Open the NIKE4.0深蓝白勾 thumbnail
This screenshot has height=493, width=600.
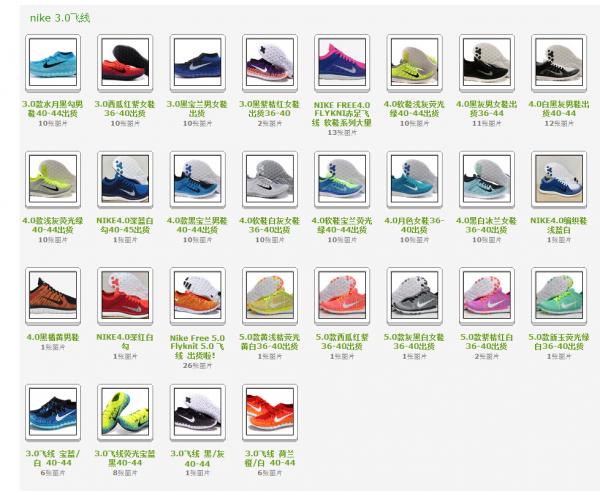coord(125,179)
